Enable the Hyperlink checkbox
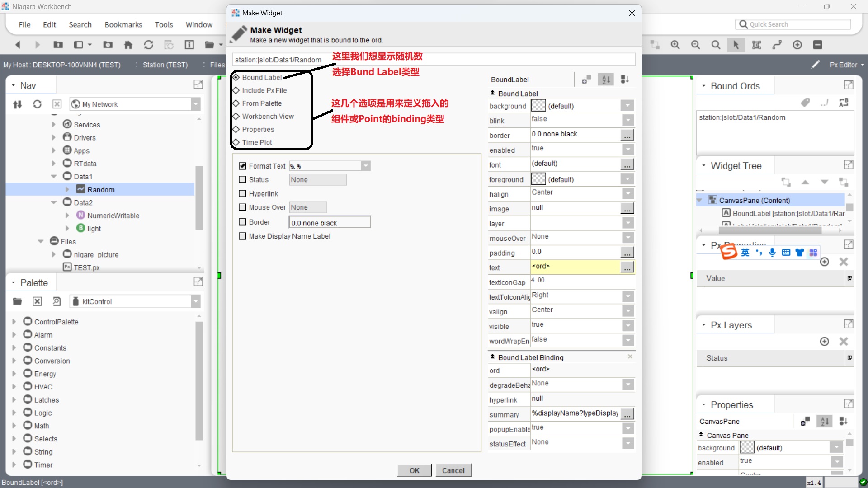The width and height of the screenshot is (868, 488). click(x=243, y=194)
